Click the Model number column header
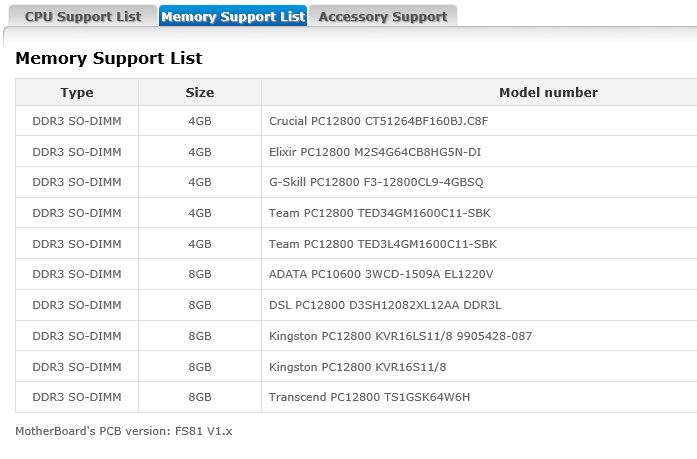 point(548,92)
